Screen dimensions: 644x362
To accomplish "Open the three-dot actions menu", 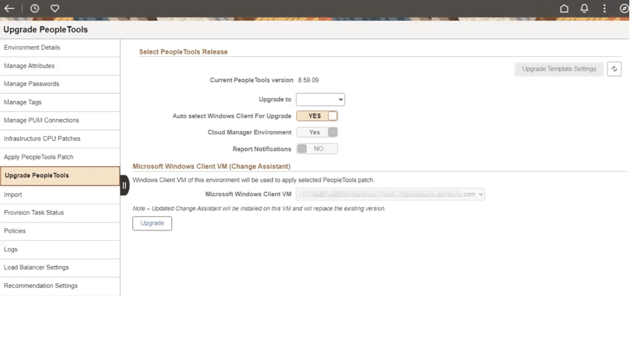I will [604, 8].
